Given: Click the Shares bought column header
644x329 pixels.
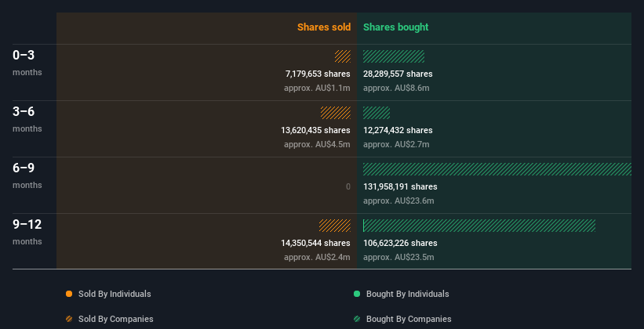Looking at the screenshot, I should pyautogui.click(x=396, y=27).
